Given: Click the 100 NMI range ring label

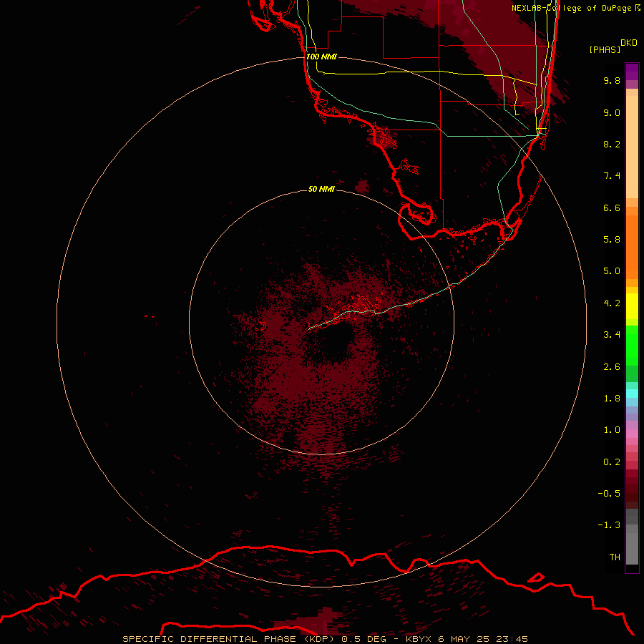Looking at the screenshot, I should click(321, 57).
